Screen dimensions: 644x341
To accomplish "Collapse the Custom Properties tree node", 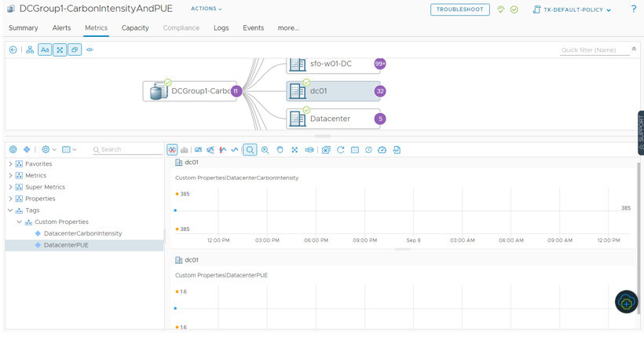I will (20, 222).
